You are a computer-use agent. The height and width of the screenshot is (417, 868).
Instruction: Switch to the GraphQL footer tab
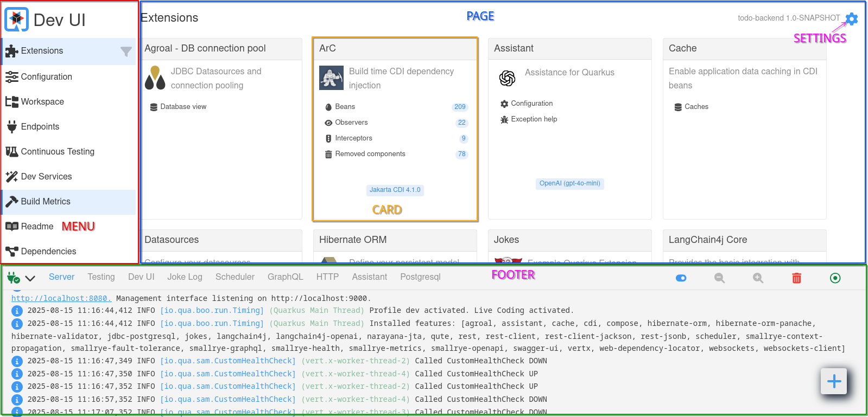pos(286,277)
